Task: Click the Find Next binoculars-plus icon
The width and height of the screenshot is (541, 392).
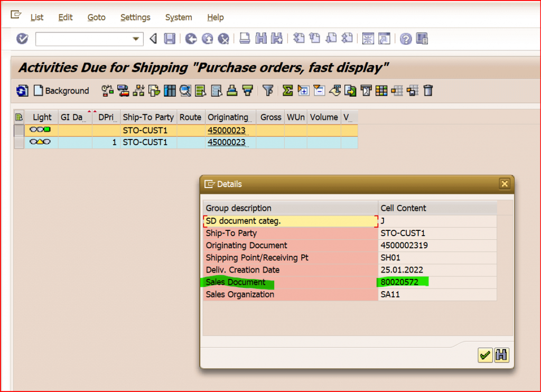Action: (277, 39)
